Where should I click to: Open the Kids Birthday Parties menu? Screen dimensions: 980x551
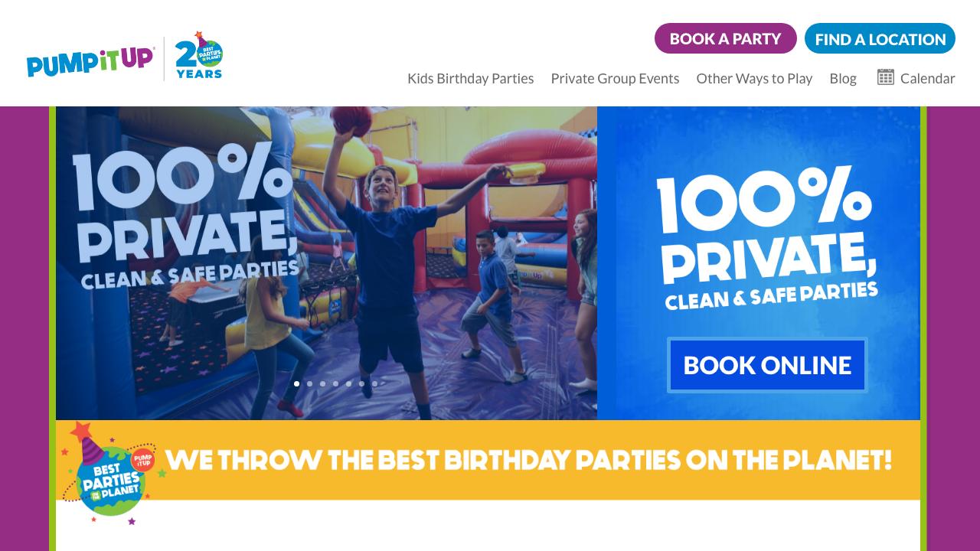pos(471,78)
